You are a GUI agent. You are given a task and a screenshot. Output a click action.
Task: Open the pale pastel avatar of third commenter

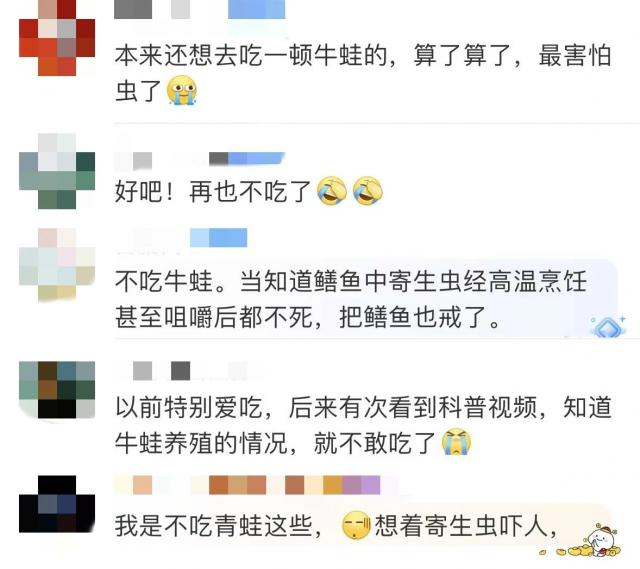click(57, 265)
